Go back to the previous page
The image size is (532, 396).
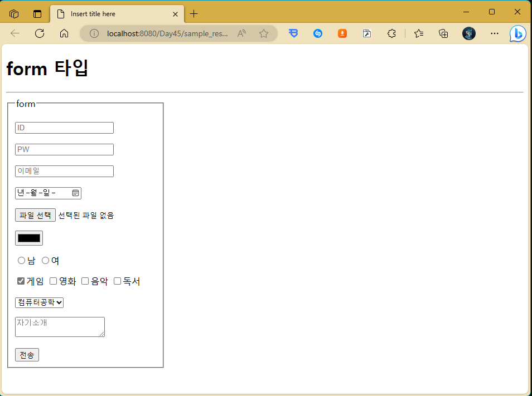click(15, 33)
